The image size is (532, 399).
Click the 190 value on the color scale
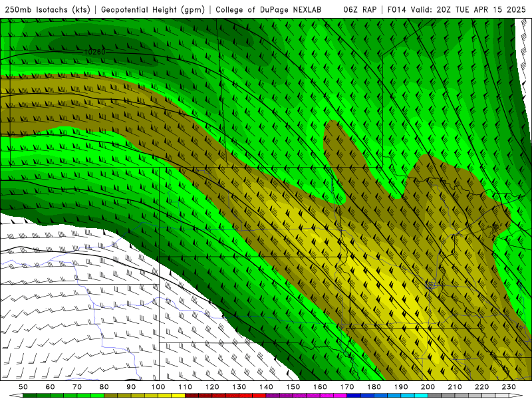tap(401, 387)
